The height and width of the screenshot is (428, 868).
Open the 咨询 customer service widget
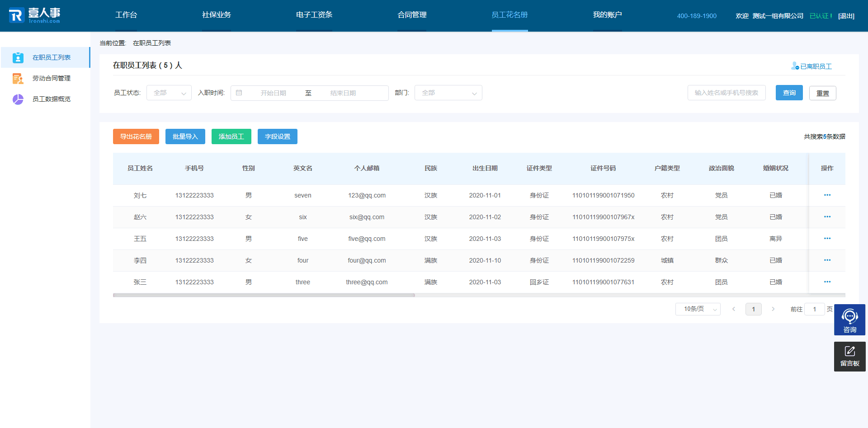(x=849, y=320)
